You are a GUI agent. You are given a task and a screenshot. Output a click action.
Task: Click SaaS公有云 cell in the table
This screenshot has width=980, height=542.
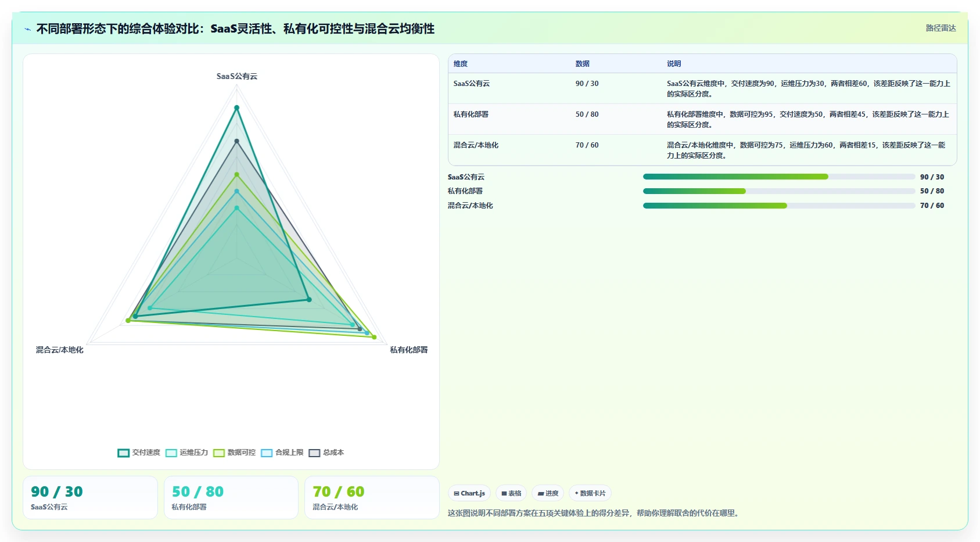pyautogui.click(x=472, y=84)
